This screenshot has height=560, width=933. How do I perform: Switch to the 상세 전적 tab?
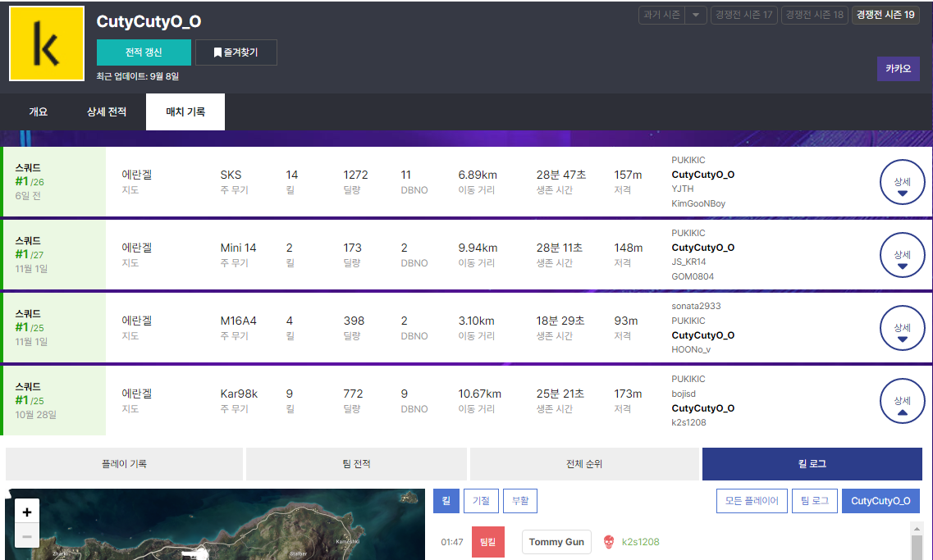(x=107, y=112)
